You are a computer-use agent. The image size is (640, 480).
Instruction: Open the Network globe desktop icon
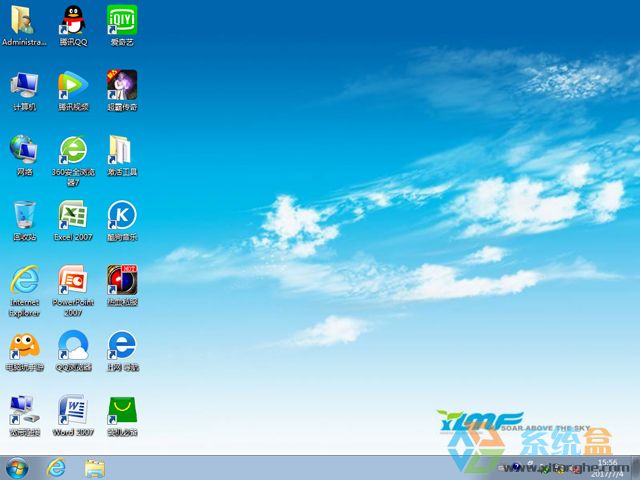click(24, 150)
